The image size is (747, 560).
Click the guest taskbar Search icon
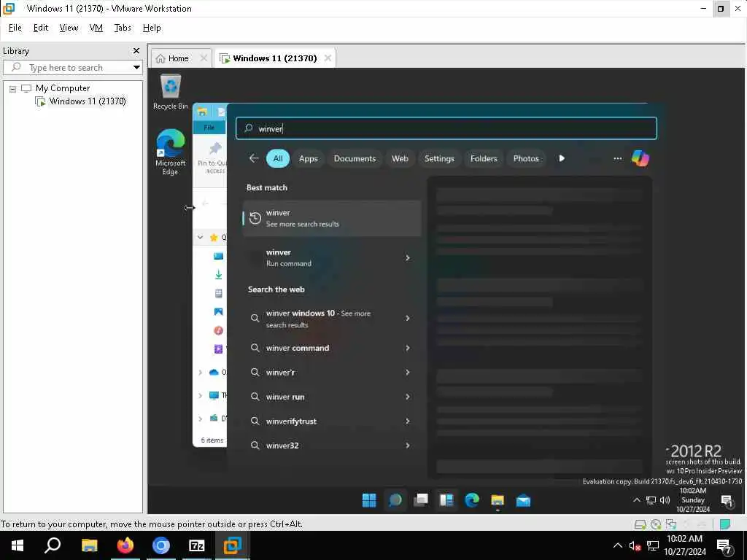pyautogui.click(x=395, y=500)
